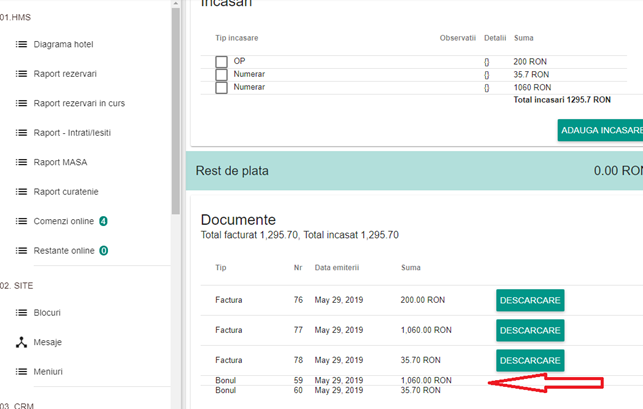Click the list icon beside Diagrama hotel
This screenshot has height=409, width=643.
[x=21, y=44]
